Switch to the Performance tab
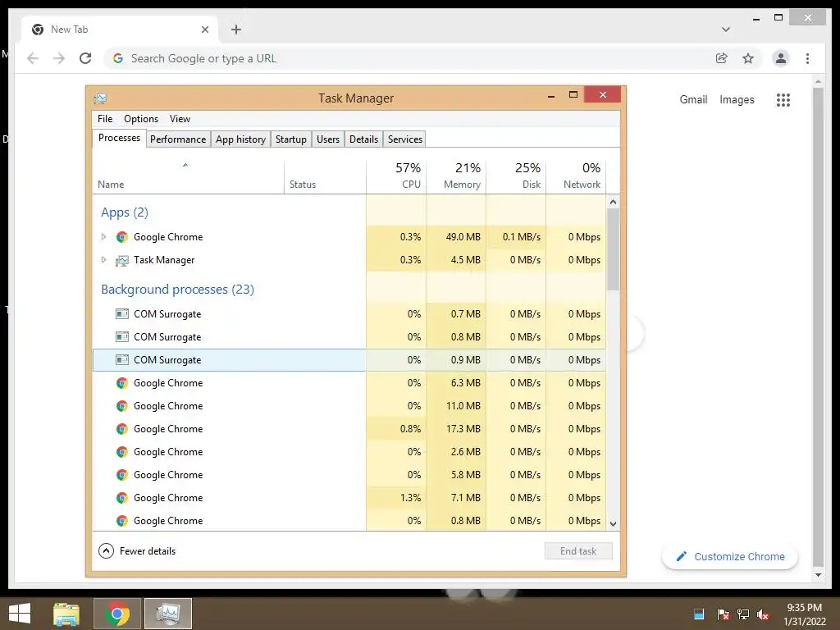 pos(178,139)
